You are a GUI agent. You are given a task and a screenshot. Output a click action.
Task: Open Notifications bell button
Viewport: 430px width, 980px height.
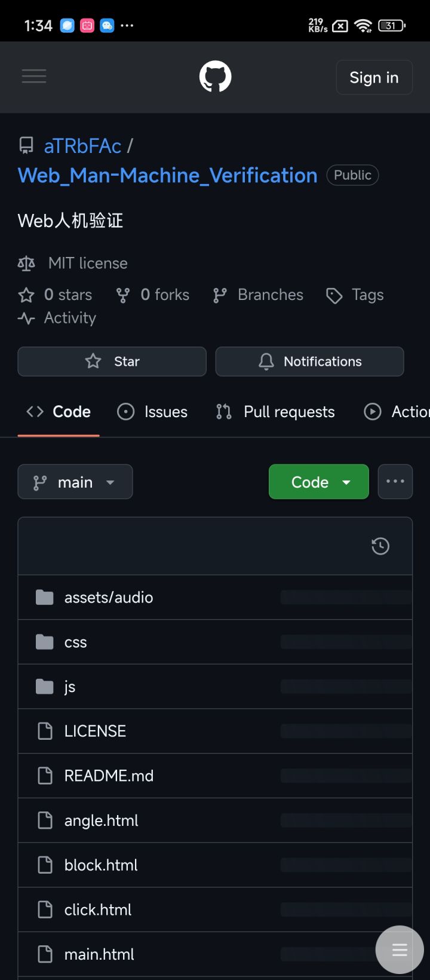tap(309, 362)
